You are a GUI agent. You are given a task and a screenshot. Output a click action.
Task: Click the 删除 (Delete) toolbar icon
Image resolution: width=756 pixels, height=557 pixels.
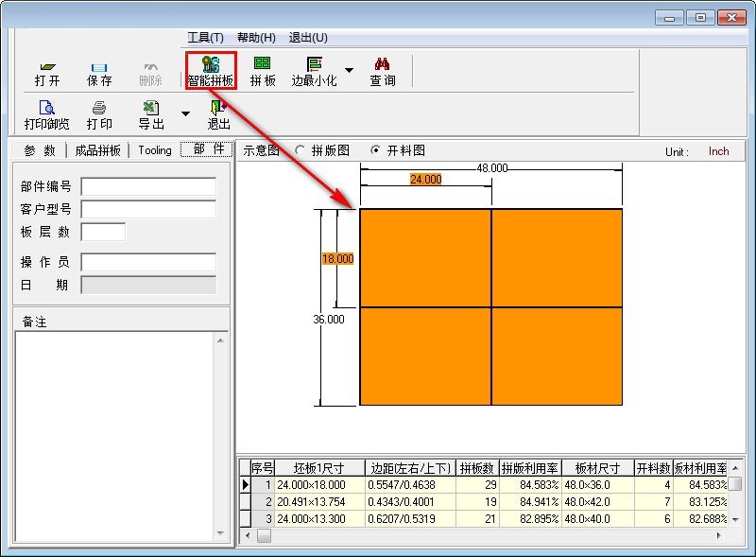coord(150,75)
